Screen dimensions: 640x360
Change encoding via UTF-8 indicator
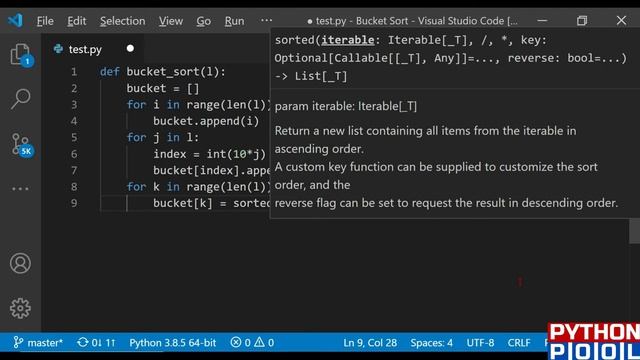pos(480,342)
